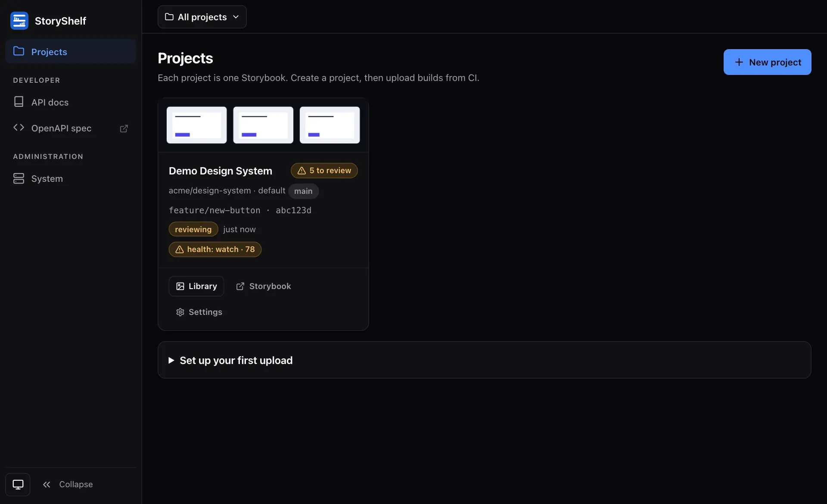Go to System administration page
Image resolution: width=827 pixels, height=504 pixels.
point(71,178)
